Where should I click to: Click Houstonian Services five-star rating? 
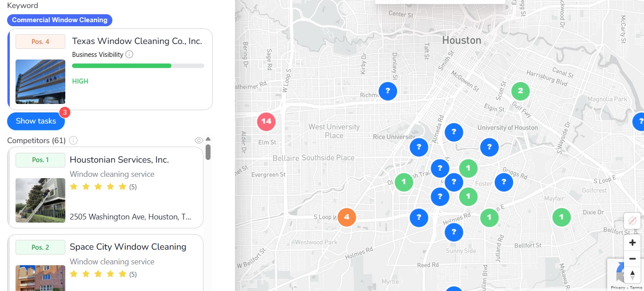coord(98,187)
